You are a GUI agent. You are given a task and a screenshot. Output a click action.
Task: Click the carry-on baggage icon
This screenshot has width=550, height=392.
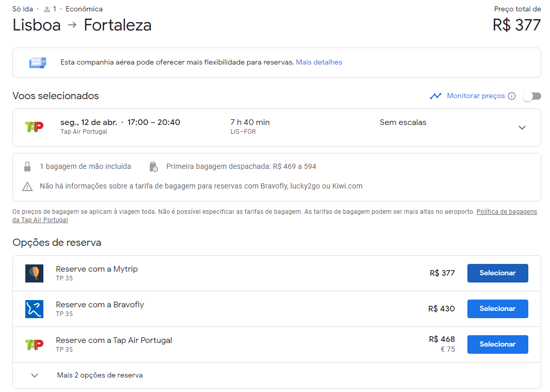coord(27,167)
